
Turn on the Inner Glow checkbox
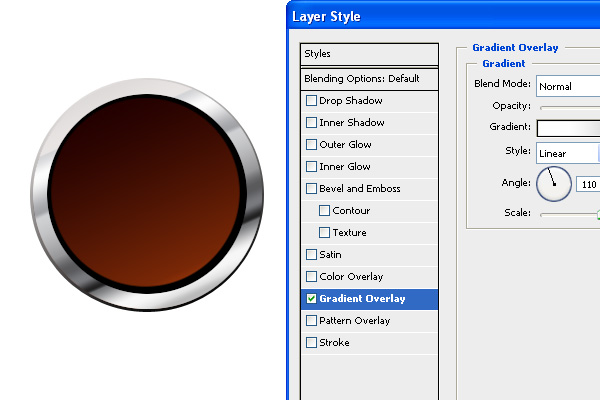pyautogui.click(x=312, y=167)
